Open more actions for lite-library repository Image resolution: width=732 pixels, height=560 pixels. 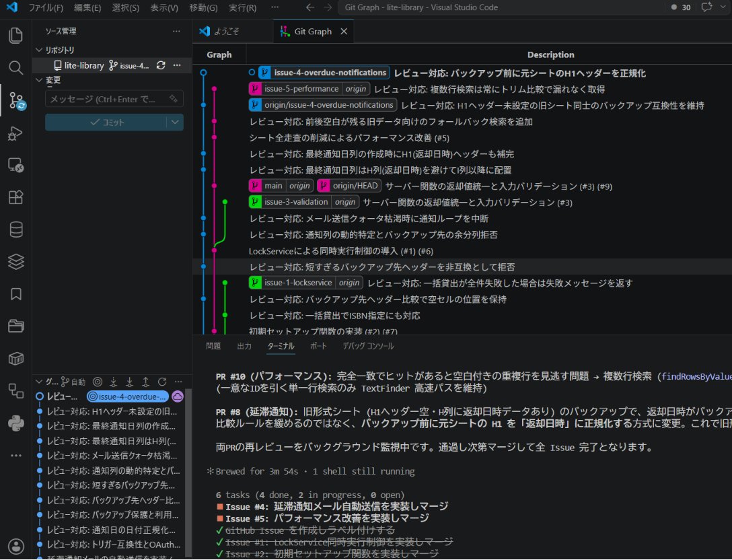tap(177, 65)
